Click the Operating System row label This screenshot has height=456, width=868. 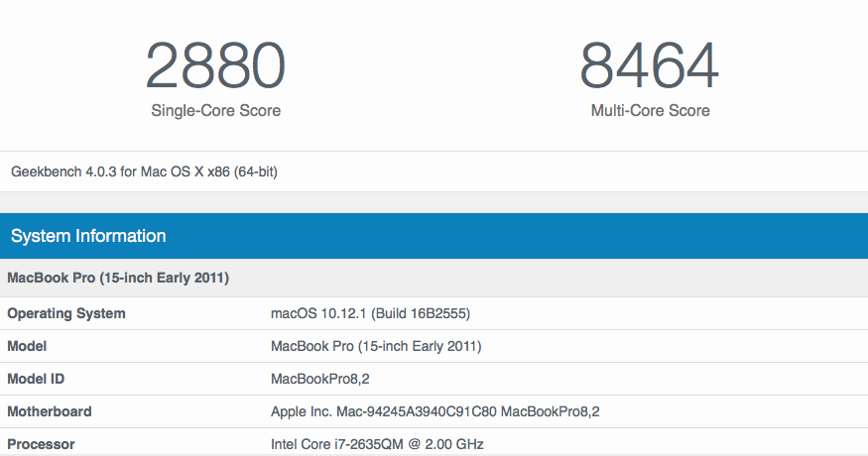[x=66, y=313]
